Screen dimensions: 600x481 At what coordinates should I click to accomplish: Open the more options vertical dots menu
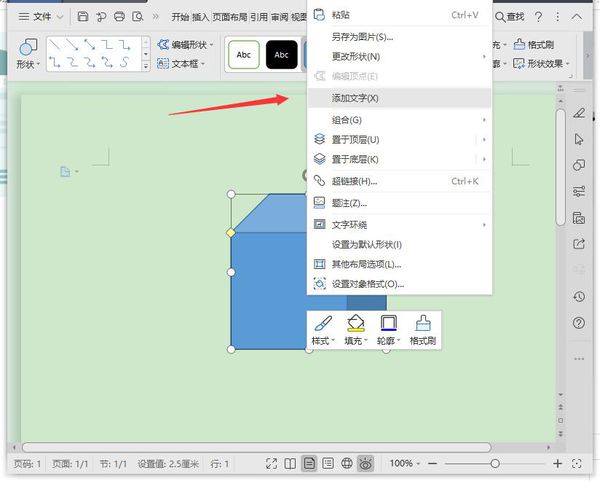pos(558,16)
